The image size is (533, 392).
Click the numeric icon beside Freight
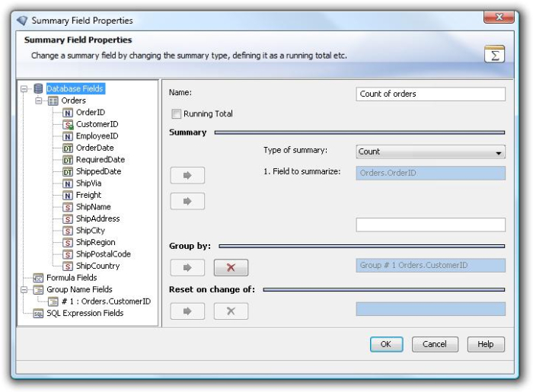pos(68,196)
